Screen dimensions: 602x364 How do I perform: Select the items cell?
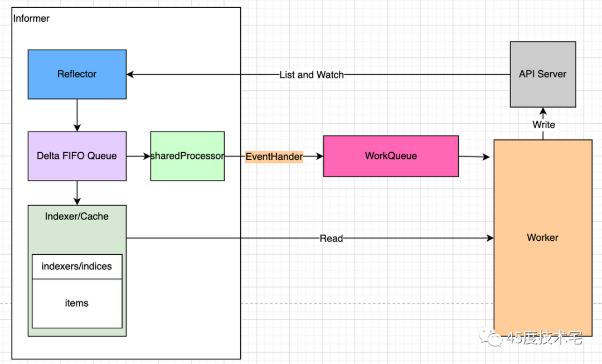pyautogui.click(x=77, y=303)
